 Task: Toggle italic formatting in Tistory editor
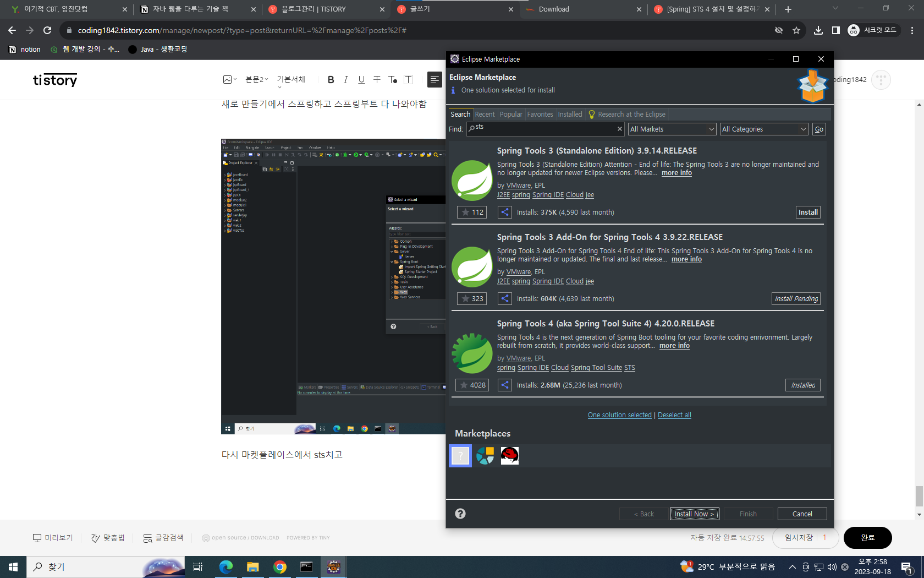point(346,80)
